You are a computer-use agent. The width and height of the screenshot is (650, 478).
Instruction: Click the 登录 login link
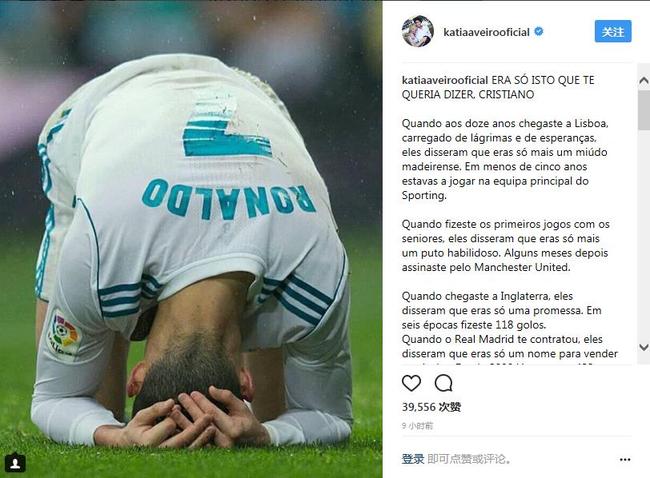412,459
